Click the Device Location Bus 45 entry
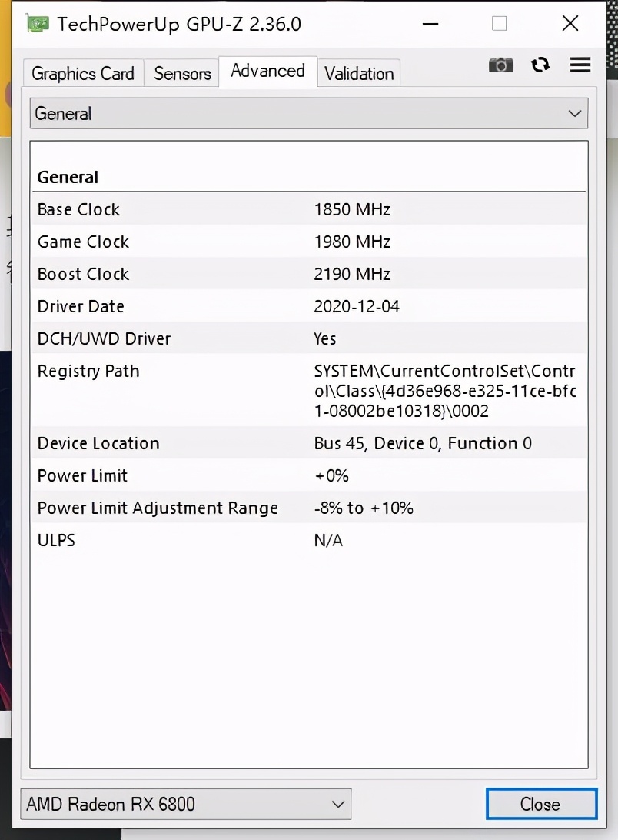 coord(307,443)
